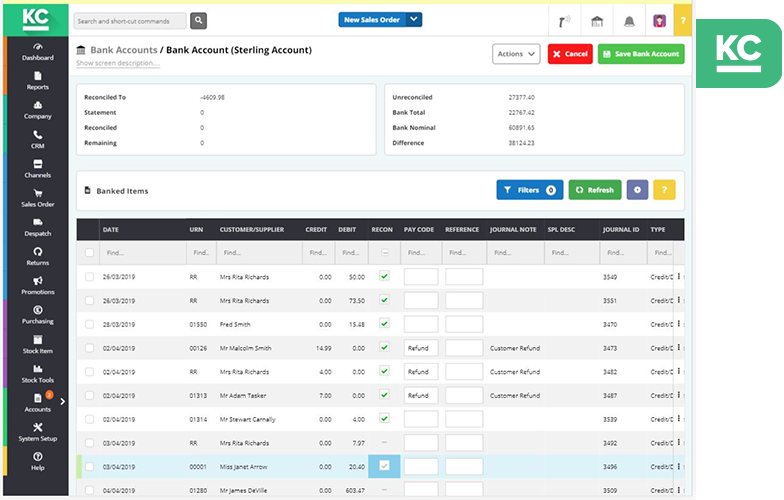Open the Returns section
The image size is (784, 500).
pos(38,256)
